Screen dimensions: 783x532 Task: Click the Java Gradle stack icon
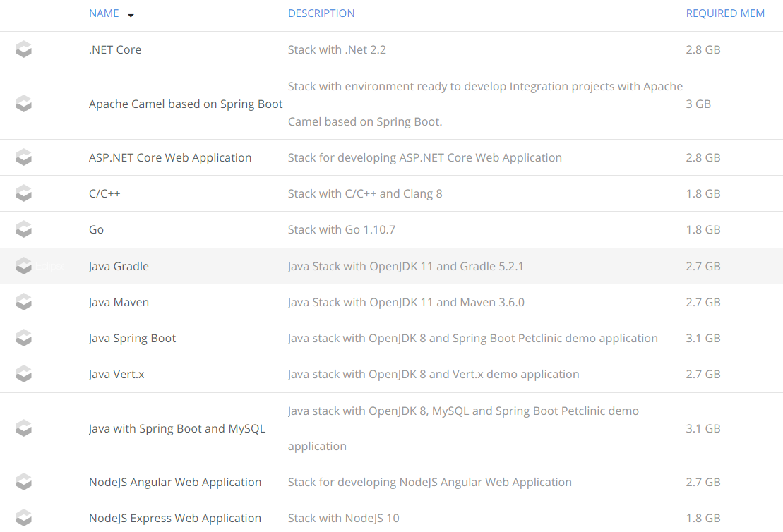click(24, 266)
